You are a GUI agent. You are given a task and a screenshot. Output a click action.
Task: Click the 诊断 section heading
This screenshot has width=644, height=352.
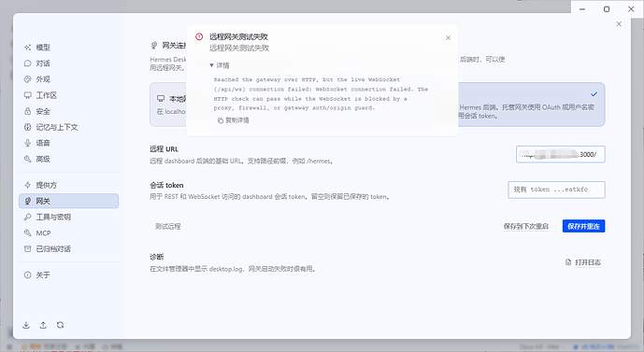click(157, 257)
